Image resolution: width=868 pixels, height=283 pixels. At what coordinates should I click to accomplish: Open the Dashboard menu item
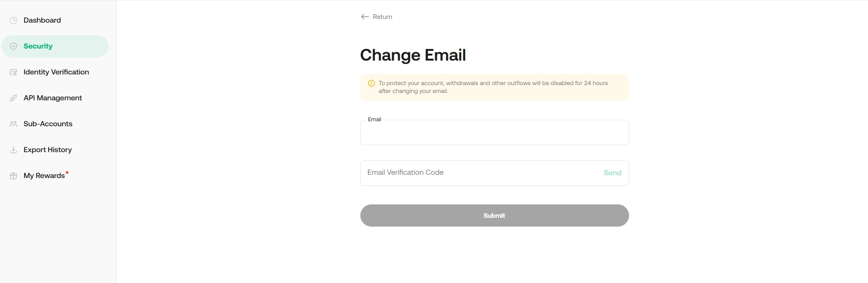point(42,20)
